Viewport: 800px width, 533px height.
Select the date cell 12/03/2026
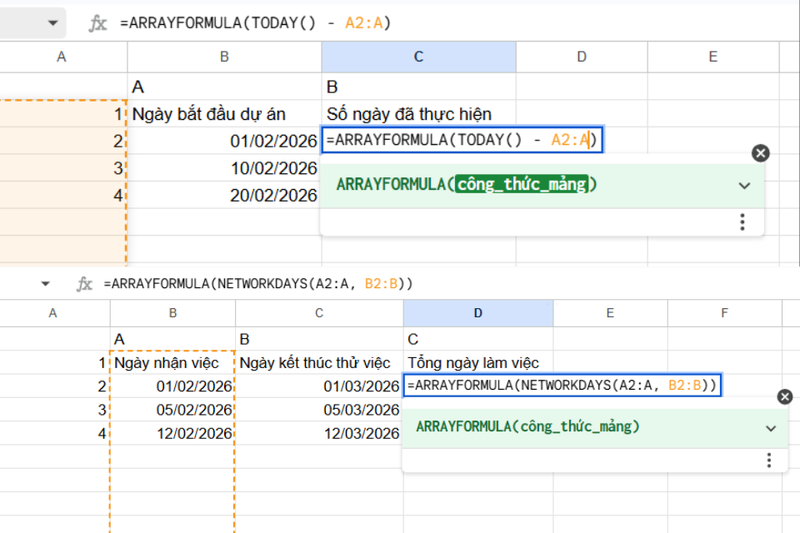pos(319,433)
